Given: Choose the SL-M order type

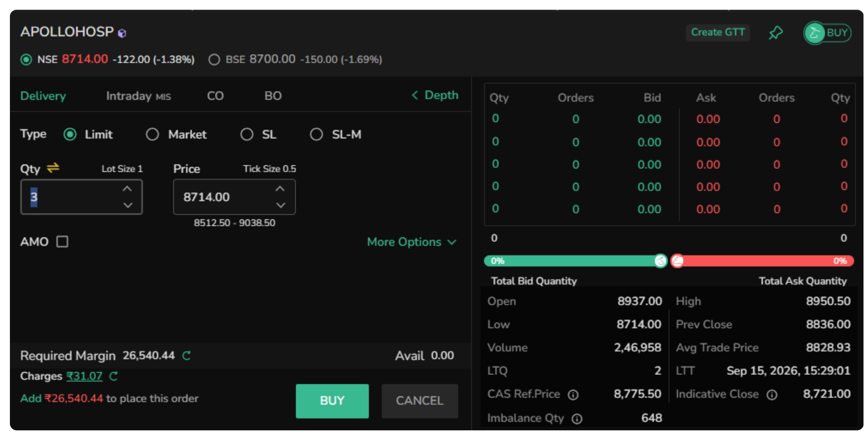Looking at the screenshot, I should coord(316,134).
